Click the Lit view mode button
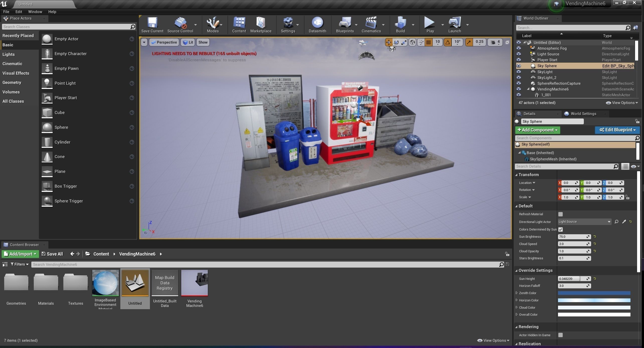The width and height of the screenshot is (644, 348). point(188,42)
